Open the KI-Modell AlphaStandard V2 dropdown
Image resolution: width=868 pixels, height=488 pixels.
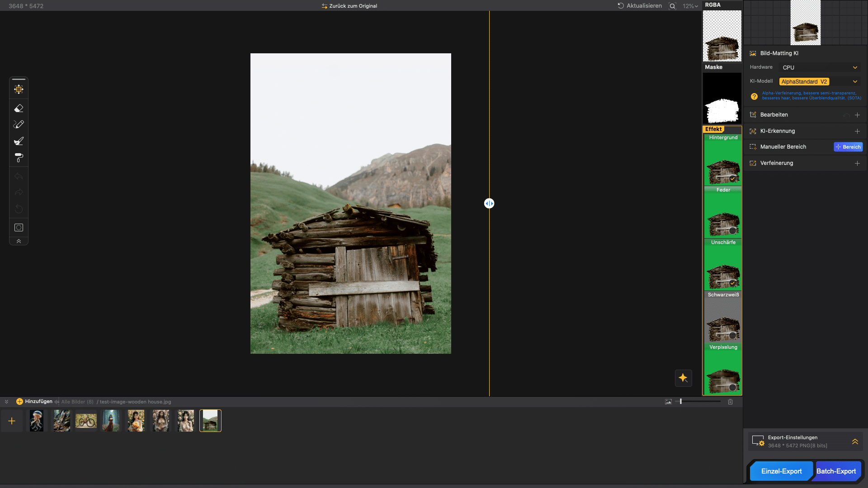pyautogui.click(x=819, y=82)
